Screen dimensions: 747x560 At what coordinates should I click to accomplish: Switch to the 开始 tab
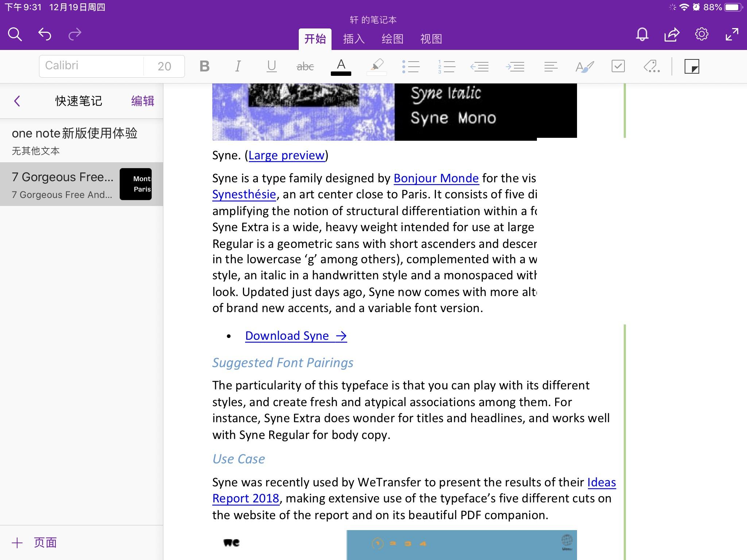point(315,39)
